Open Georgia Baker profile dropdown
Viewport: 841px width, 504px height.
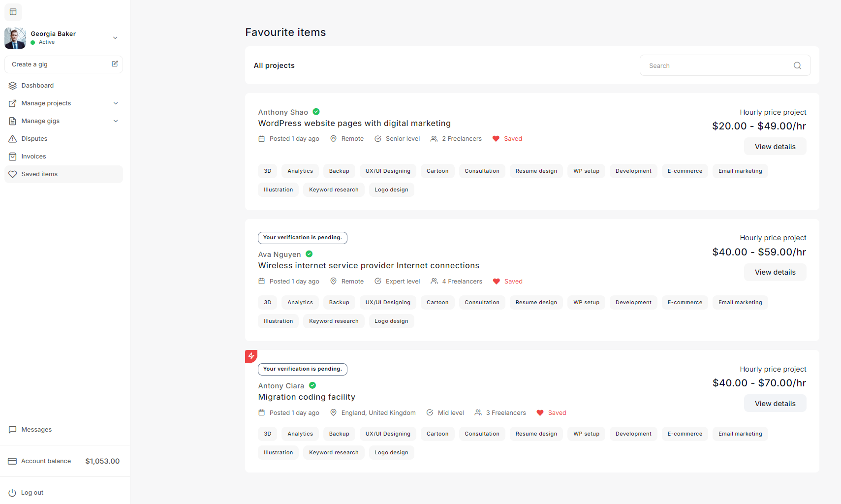click(115, 38)
